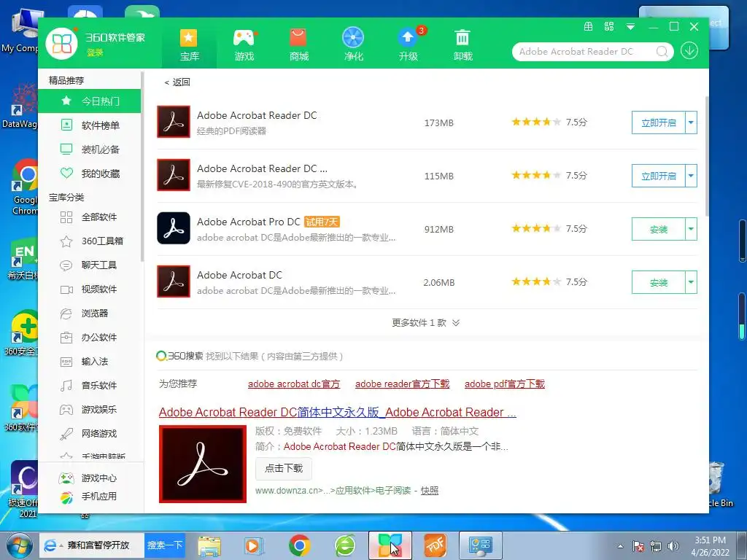
Task: Open the 宝库 tab in top navigation
Action: click(x=189, y=45)
